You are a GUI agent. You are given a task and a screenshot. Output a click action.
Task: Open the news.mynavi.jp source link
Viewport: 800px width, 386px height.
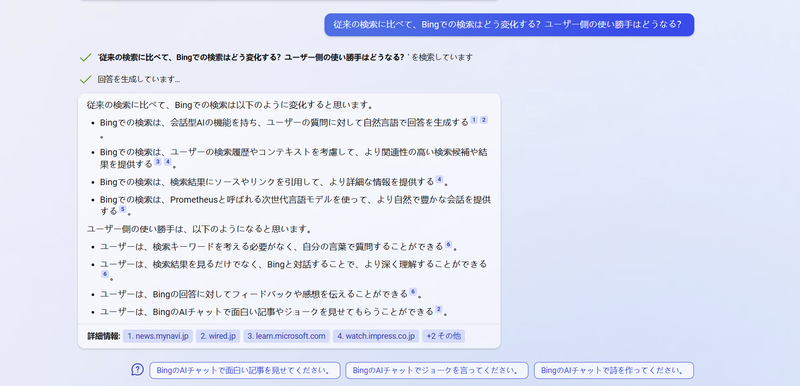pos(158,336)
